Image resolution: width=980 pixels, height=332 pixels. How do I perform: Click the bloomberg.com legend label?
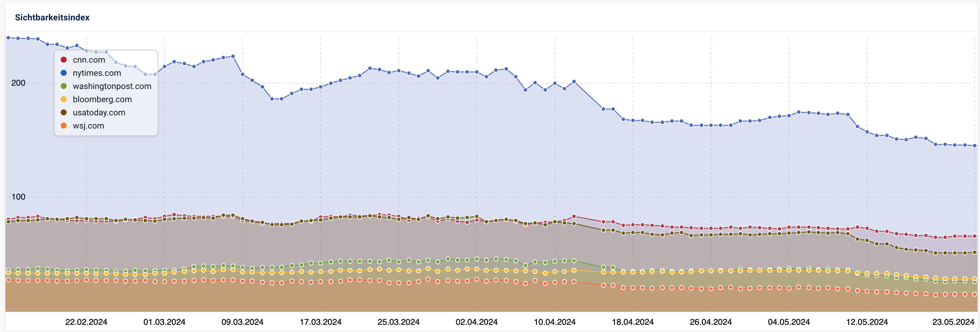coord(102,99)
